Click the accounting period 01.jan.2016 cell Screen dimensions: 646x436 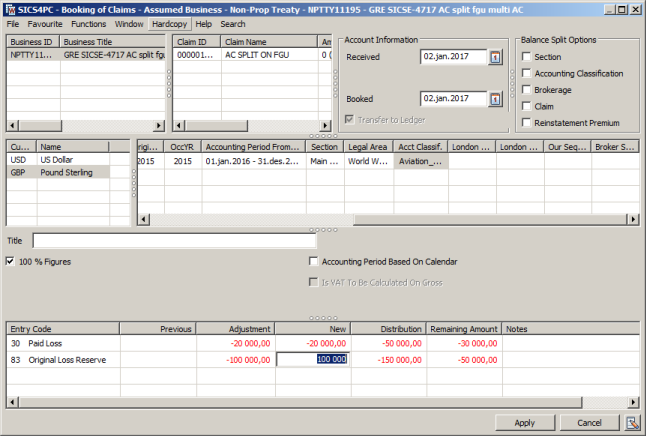[x=254, y=161]
